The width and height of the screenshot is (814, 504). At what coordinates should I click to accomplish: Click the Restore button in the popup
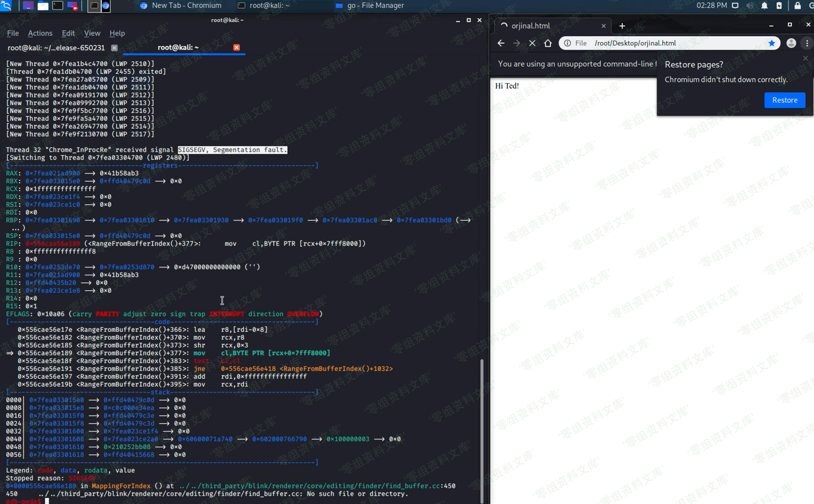[x=785, y=100]
